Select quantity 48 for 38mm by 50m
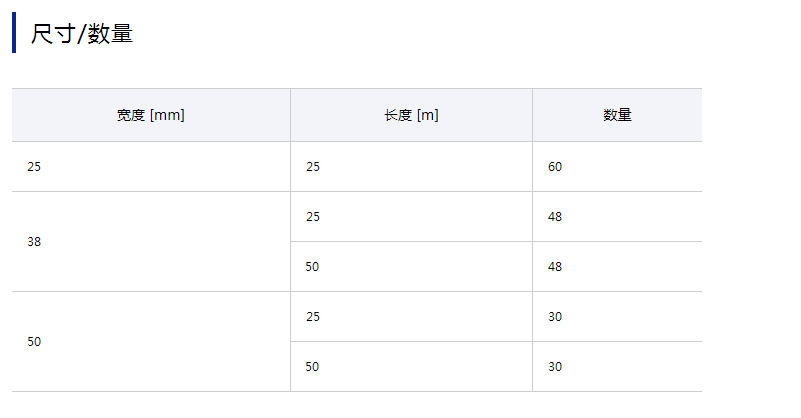This screenshot has height=418, width=801. [555, 267]
